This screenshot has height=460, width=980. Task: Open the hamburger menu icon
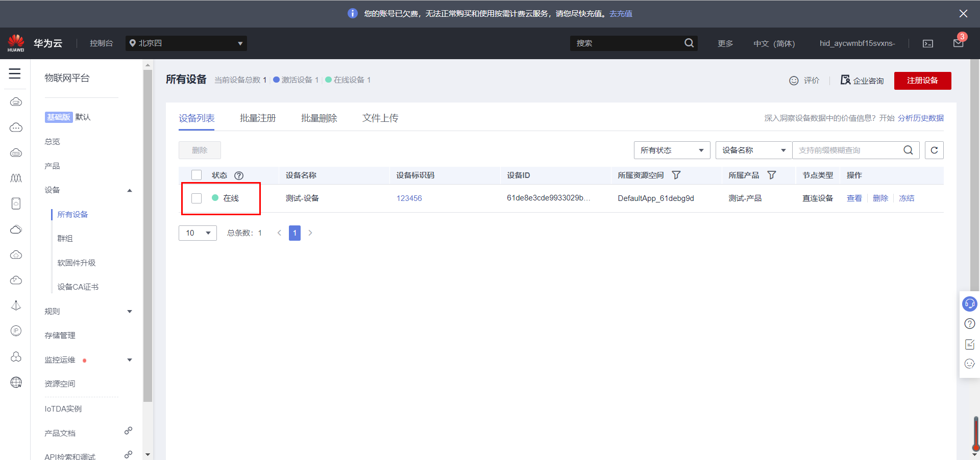[15, 73]
